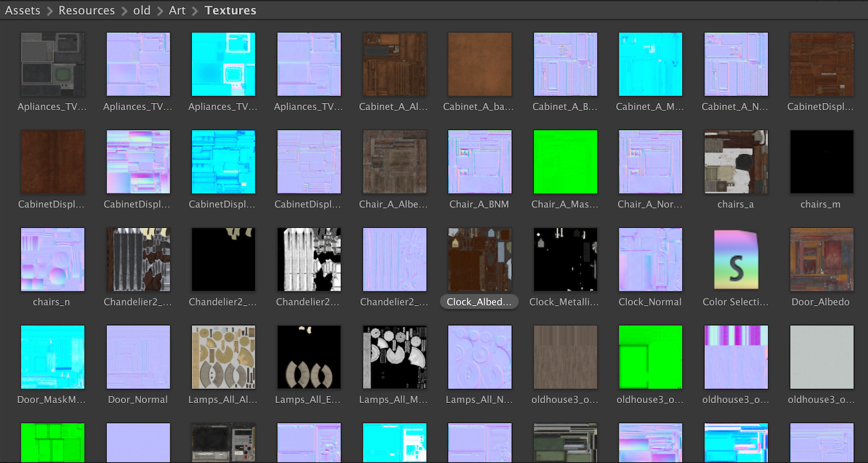This screenshot has height=463, width=868.
Task: Select the Chair_A_Albe... texture
Action: [395, 162]
